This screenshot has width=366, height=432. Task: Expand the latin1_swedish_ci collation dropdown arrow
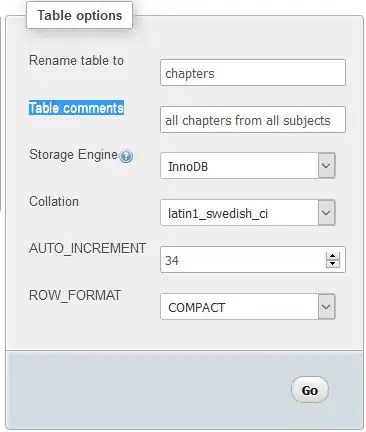point(326,212)
